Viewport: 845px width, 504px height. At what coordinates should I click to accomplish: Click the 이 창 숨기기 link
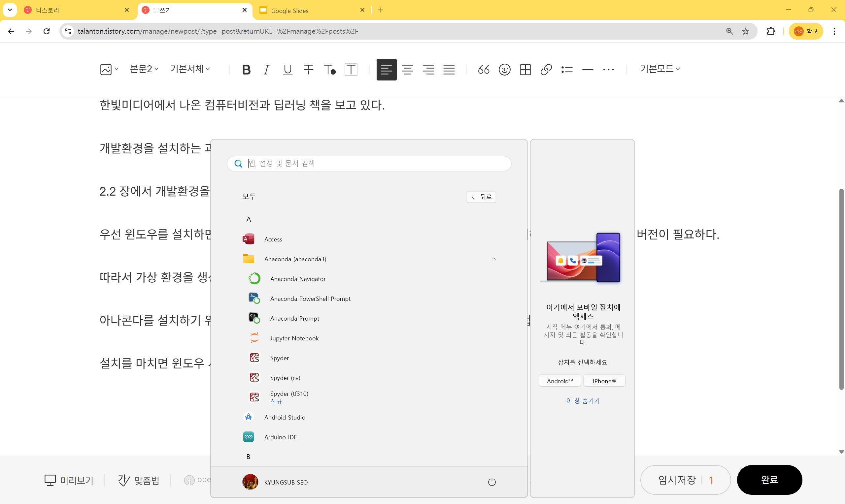click(x=583, y=401)
